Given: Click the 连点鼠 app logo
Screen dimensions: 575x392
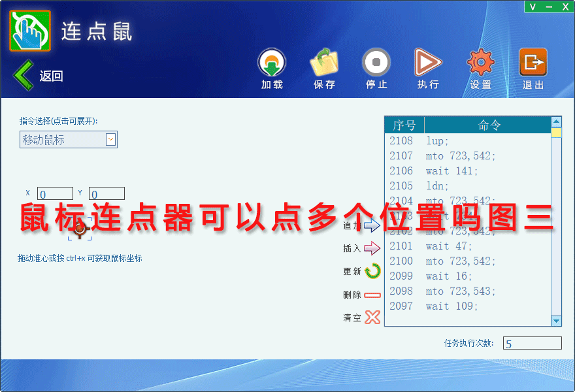Looking at the screenshot, I should coord(30,31).
